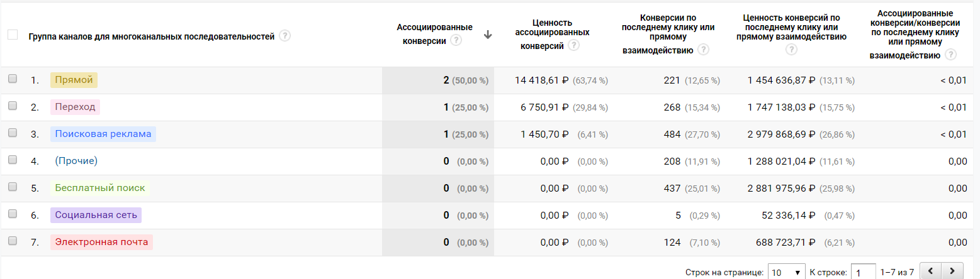Check the box for Прямой row
This screenshot has width=980, height=279.
pyautogui.click(x=13, y=79)
